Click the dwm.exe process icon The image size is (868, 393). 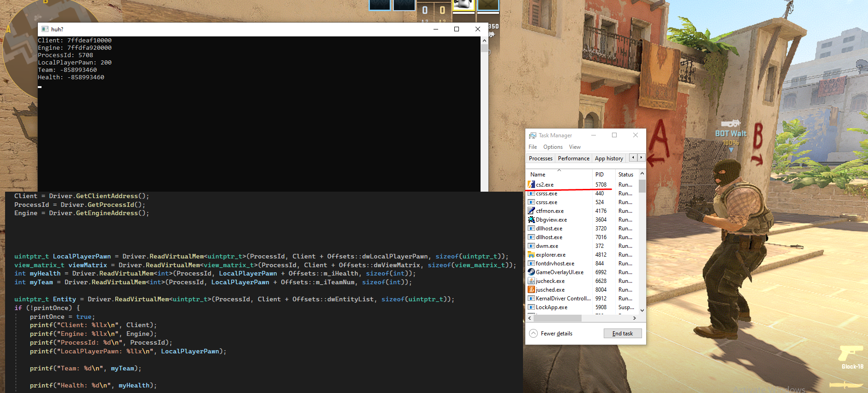[x=531, y=246]
